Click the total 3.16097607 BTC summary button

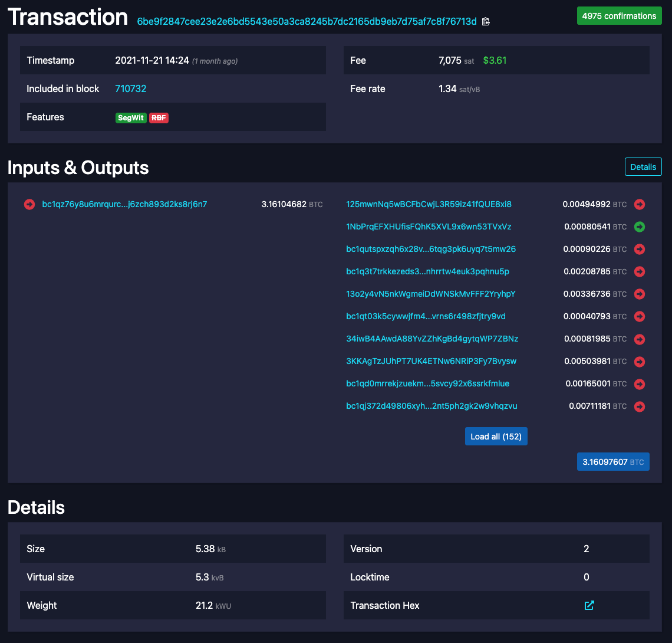[x=613, y=461]
